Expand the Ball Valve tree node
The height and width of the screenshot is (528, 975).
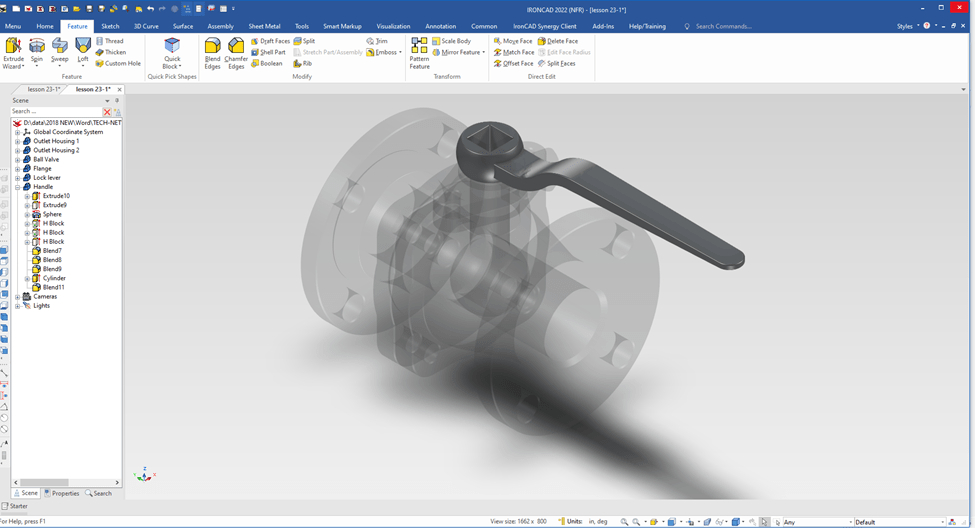18,160
